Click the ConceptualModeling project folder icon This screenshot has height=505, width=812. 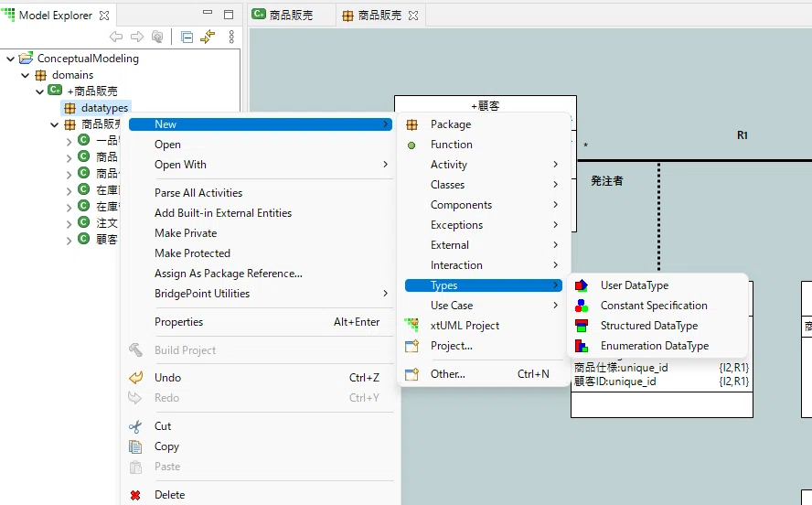pyautogui.click(x=26, y=58)
